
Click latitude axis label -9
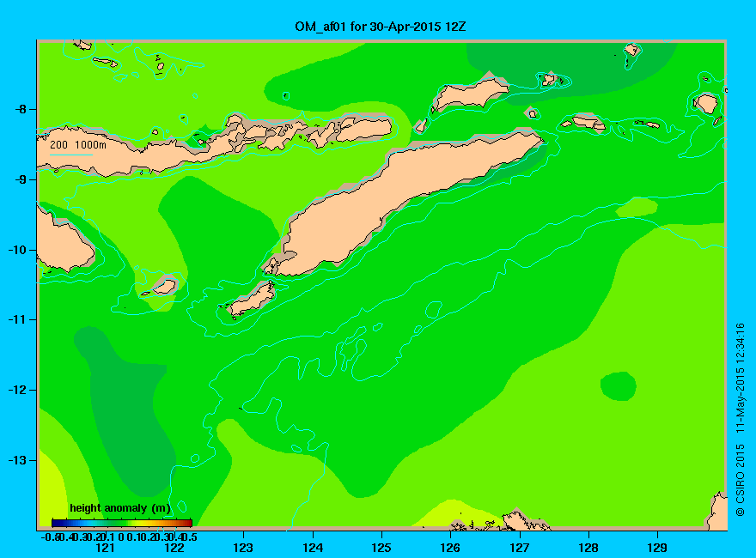21,179
